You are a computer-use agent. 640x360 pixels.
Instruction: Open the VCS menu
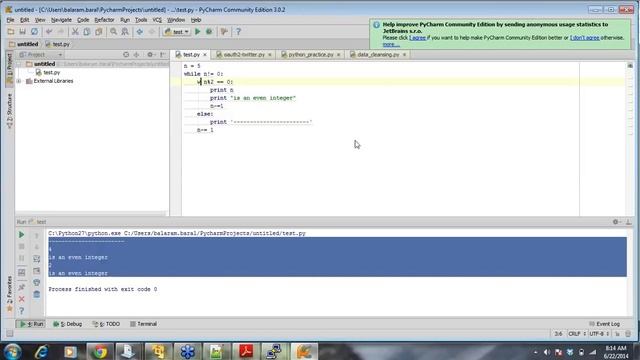157,20
